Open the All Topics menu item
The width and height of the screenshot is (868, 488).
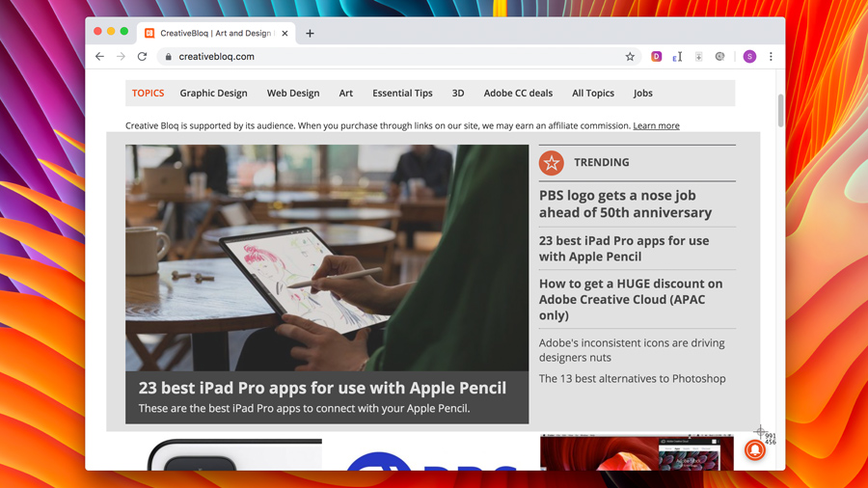[x=593, y=93]
